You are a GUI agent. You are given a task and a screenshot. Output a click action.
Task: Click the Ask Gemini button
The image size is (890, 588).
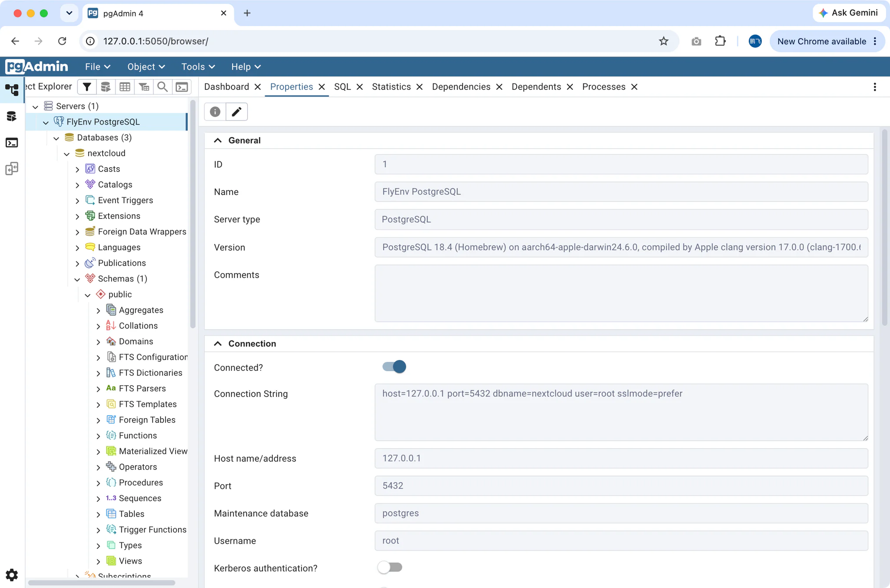848,13
